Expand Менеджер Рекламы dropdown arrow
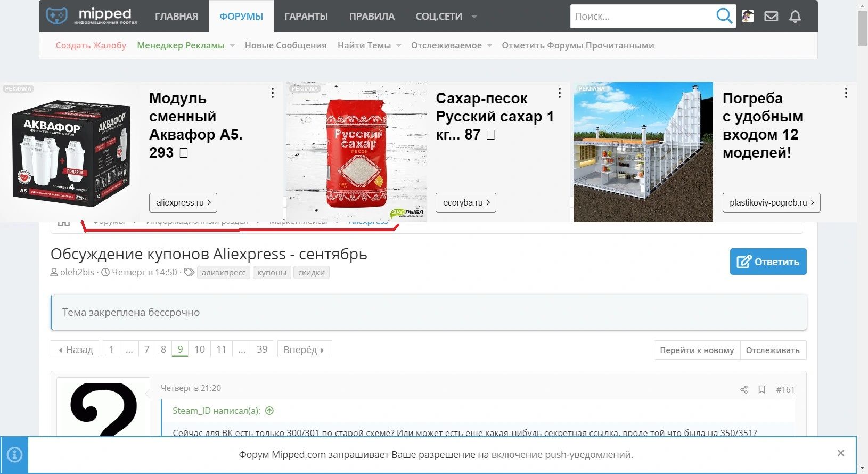Viewport: 868px width, 474px height. pyautogui.click(x=232, y=46)
